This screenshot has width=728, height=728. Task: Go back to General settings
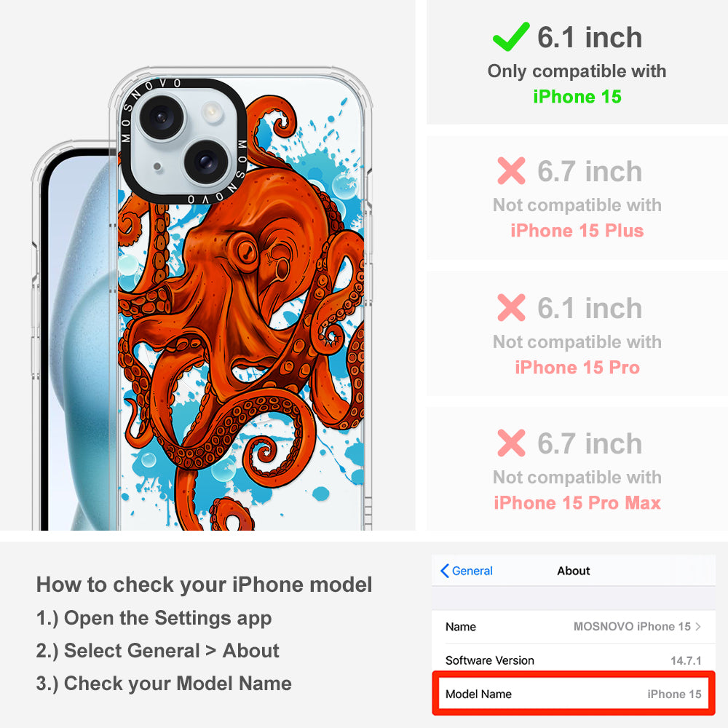(x=467, y=571)
